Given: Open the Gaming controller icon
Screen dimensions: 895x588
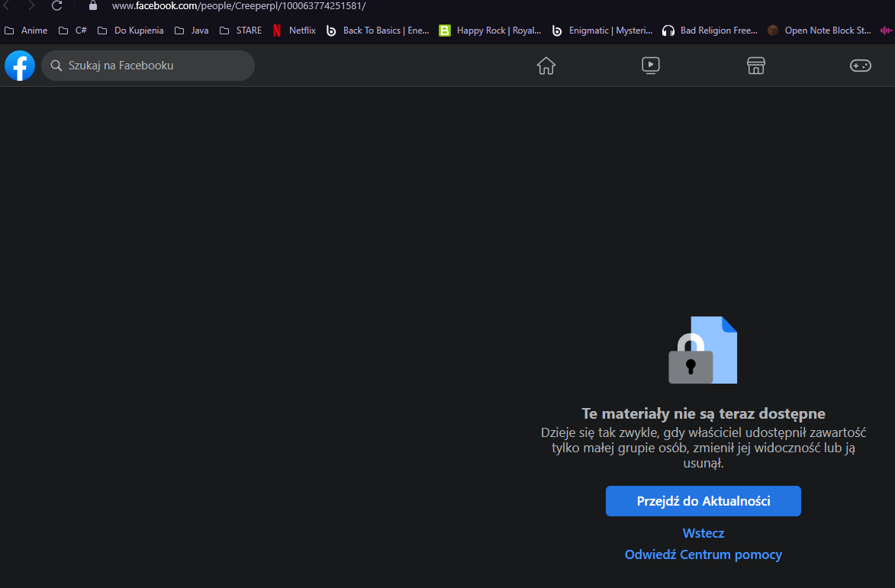Looking at the screenshot, I should [860, 66].
